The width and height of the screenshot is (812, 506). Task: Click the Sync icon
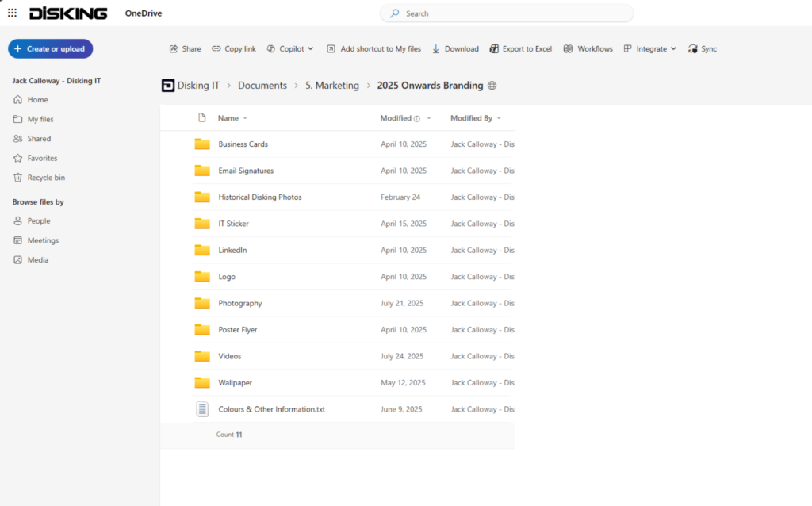pyautogui.click(x=693, y=48)
